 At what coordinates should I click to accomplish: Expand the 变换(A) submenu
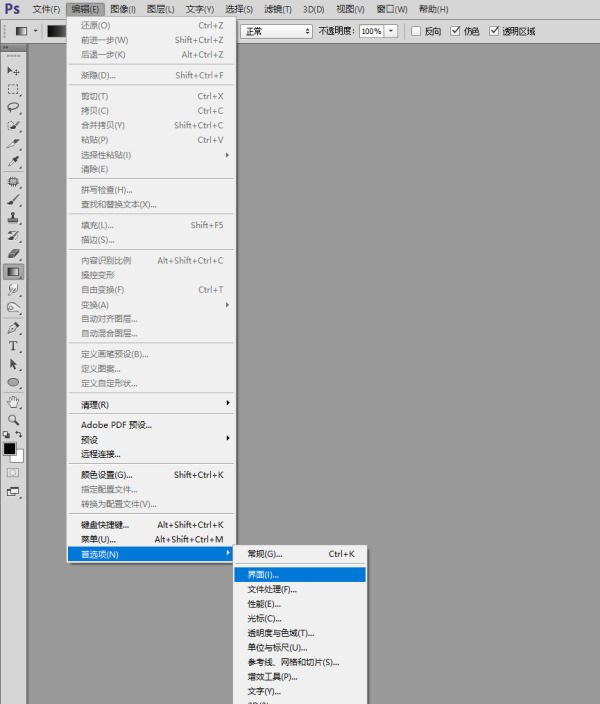pyautogui.click(x=152, y=305)
